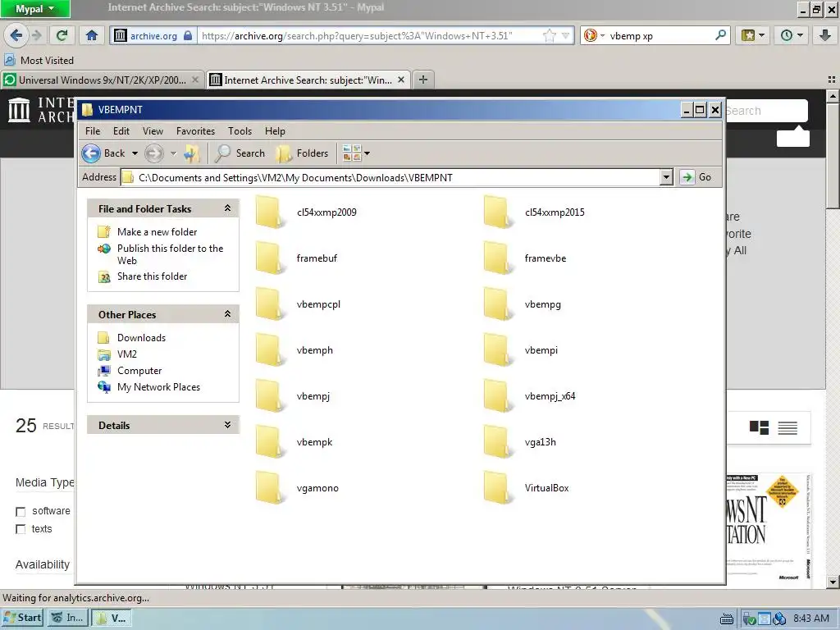Open a new browser tab
The height and width of the screenshot is (630, 840).
423,80
